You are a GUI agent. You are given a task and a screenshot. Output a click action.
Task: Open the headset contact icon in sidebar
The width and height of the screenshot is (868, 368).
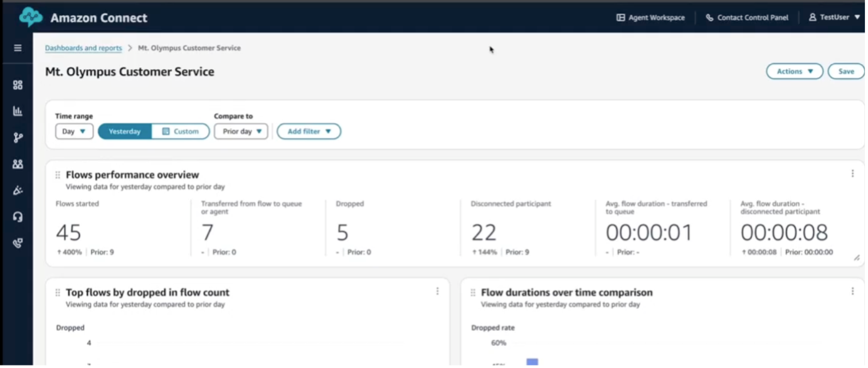(x=17, y=217)
